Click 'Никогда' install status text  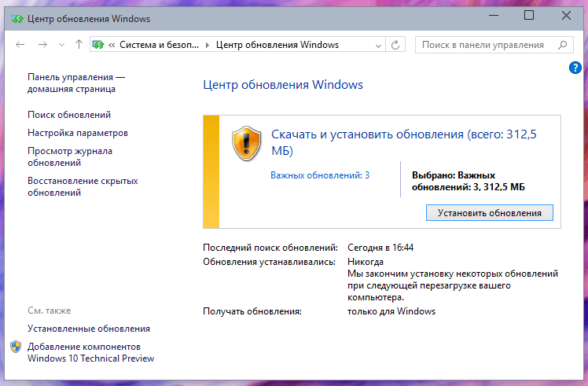[x=366, y=262]
